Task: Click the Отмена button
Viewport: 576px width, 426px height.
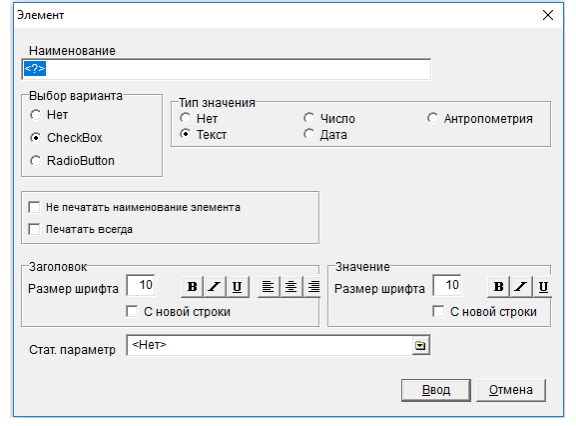Action: click(x=511, y=390)
